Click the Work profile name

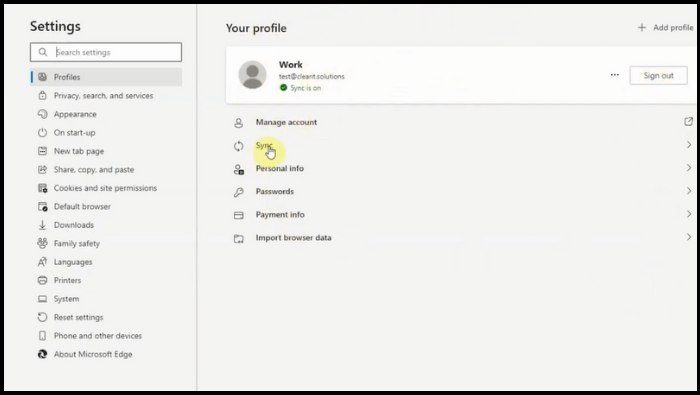pyautogui.click(x=291, y=65)
